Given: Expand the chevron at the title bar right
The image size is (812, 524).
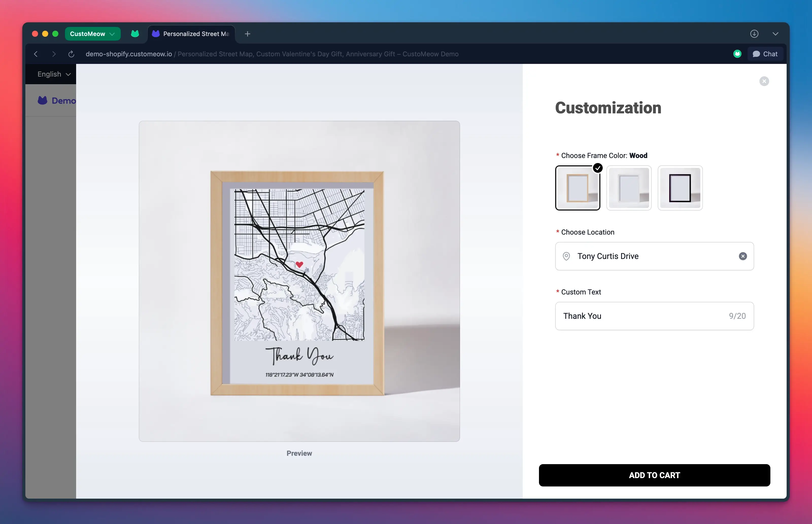Looking at the screenshot, I should [775, 34].
